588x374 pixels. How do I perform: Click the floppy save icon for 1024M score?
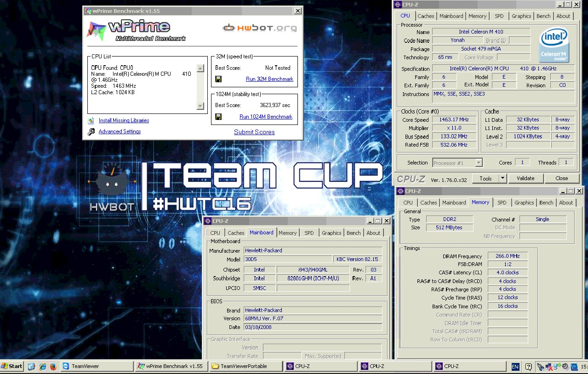click(218, 117)
